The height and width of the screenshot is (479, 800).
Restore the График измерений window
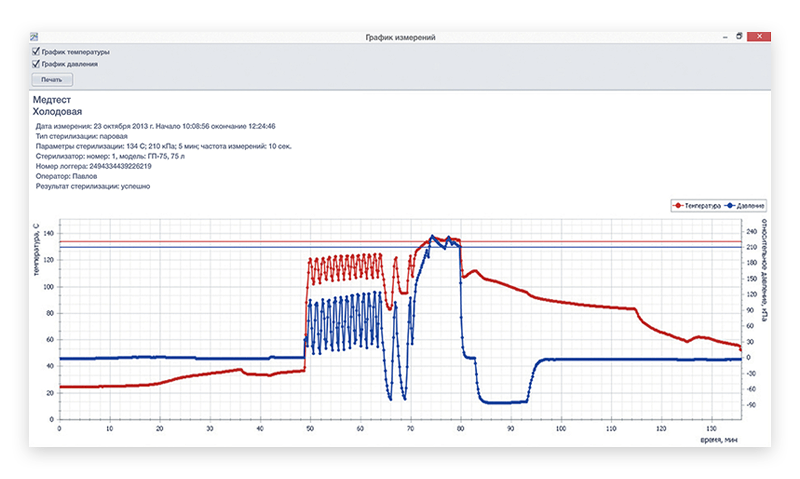739,37
